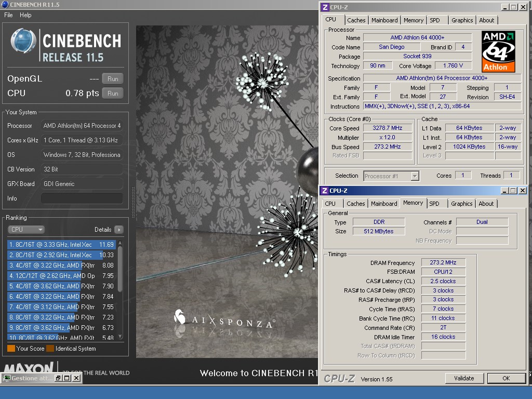The image size is (532, 399).
Task: Click the CPU-Z icon in lower window title bar
Action: [x=325, y=191]
